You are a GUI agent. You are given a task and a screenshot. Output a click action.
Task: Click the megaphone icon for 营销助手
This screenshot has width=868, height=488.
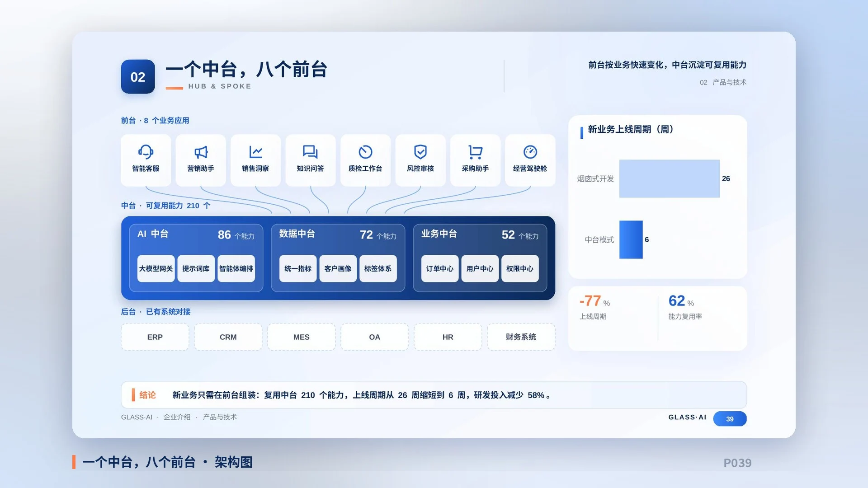click(201, 152)
